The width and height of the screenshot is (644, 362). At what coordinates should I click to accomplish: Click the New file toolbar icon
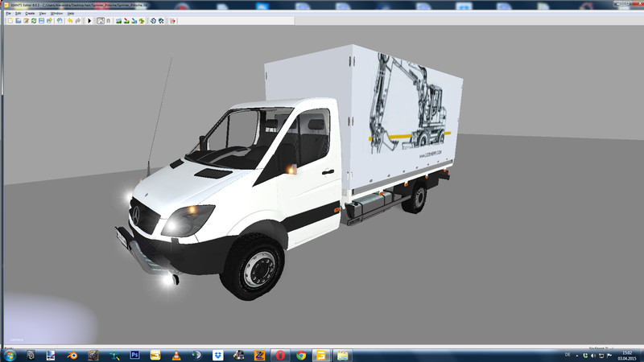(10, 20)
